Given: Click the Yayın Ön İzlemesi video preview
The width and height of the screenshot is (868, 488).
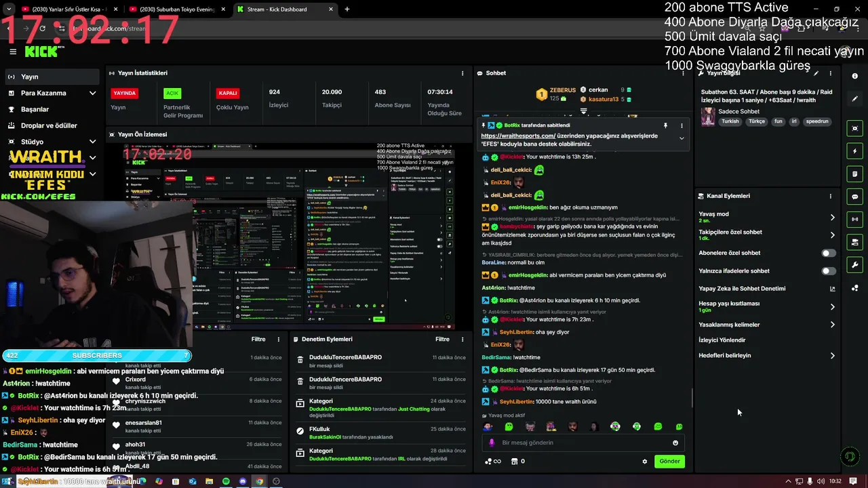Looking at the screenshot, I should pos(289,236).
